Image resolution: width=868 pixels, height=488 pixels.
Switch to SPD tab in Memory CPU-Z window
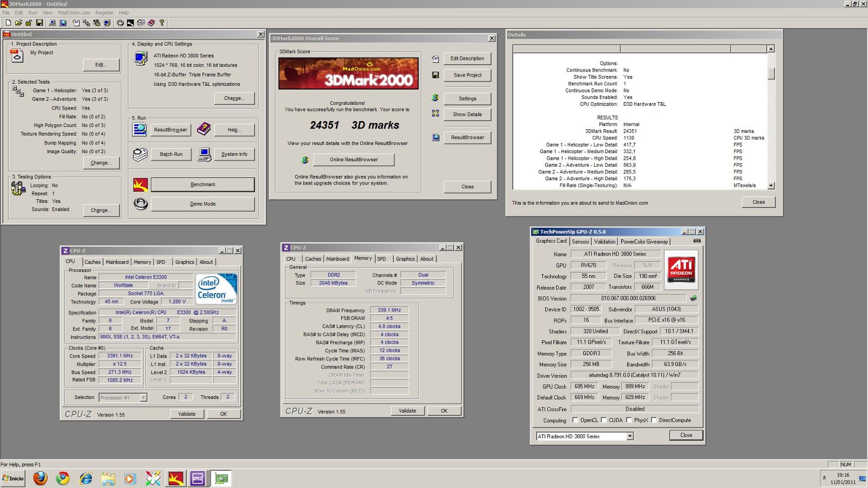pyautogui.click(x=382, y=259)
